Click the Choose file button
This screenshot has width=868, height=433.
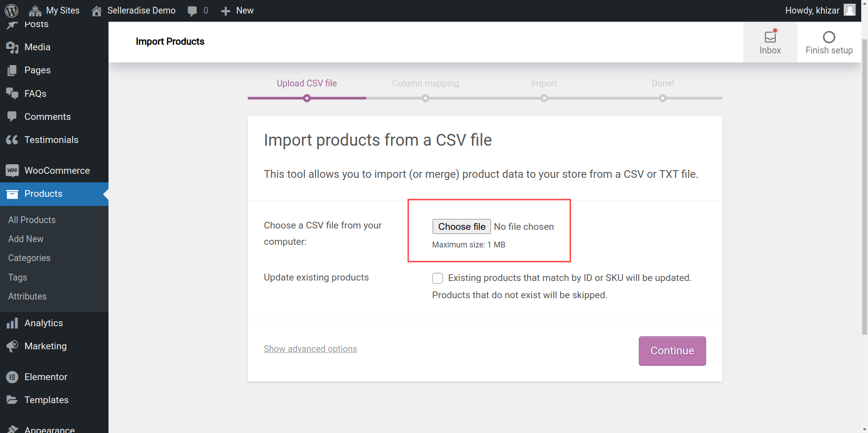point(461,227)
